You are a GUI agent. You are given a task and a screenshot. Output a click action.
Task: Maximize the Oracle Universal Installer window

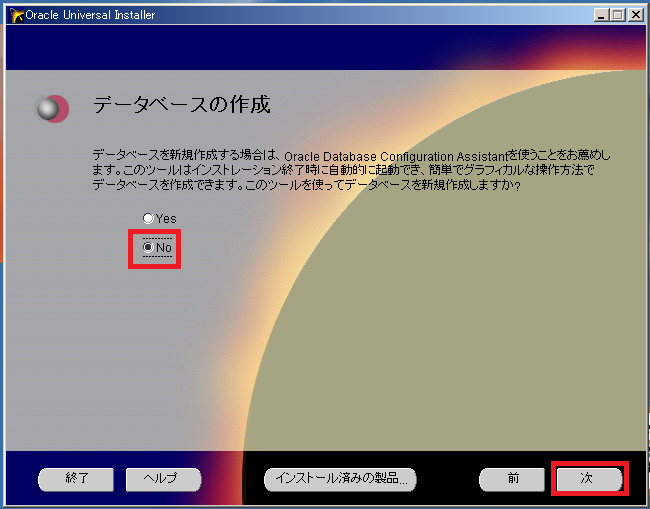tap(618, 15)
